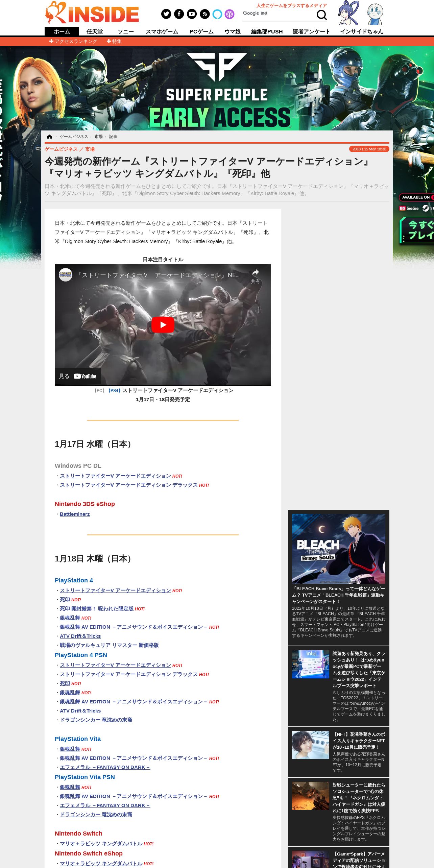
Task: Click the GeeGee badge in side ad
Action: point(409,208)
